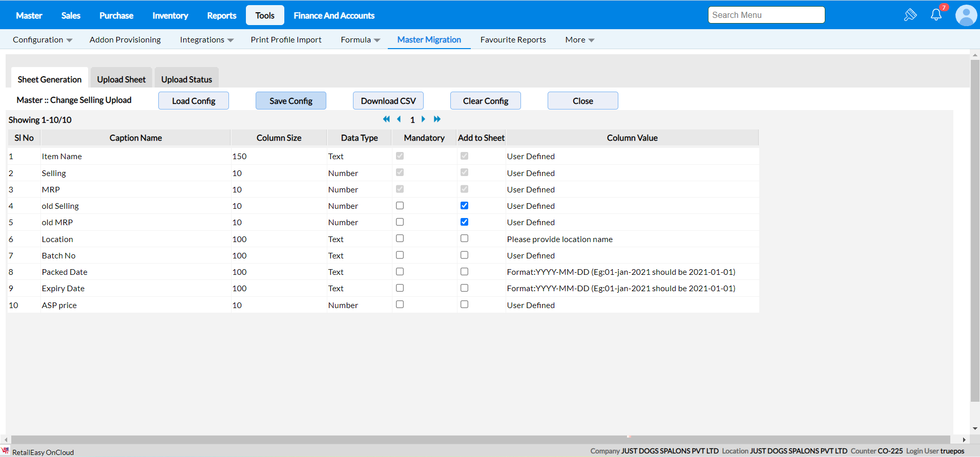Click the RetailEasy OnCloud logo icon

[6, 451]
